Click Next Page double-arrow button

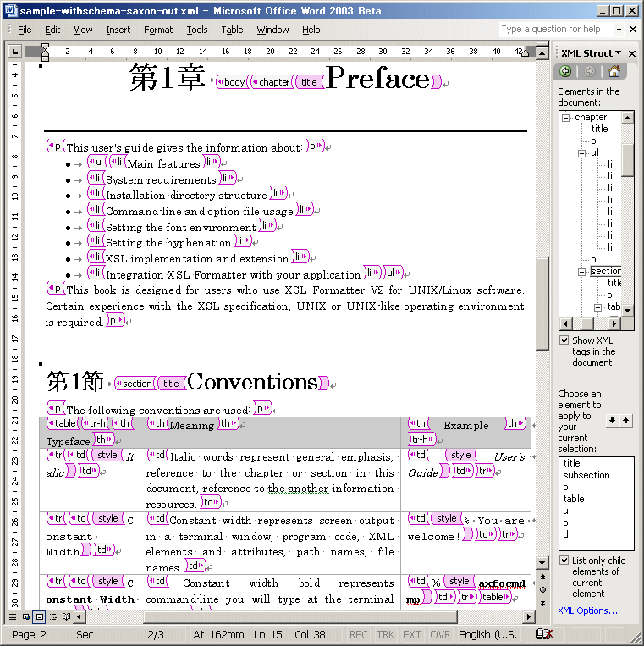tap(542, 603)
